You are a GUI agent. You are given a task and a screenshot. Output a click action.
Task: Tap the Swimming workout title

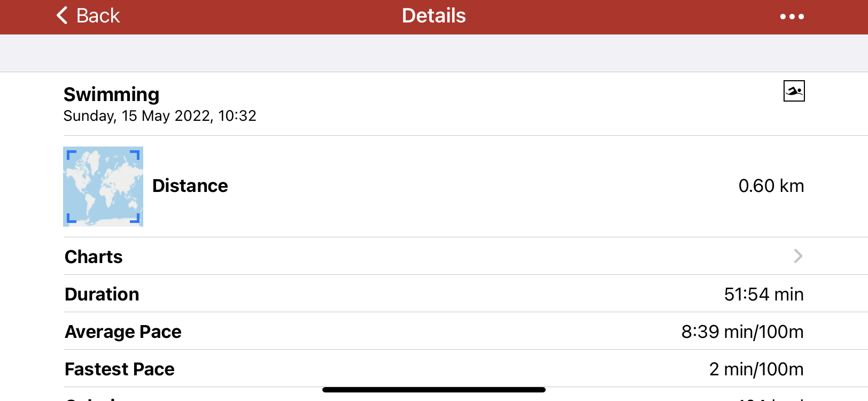[x=111, y=95]
